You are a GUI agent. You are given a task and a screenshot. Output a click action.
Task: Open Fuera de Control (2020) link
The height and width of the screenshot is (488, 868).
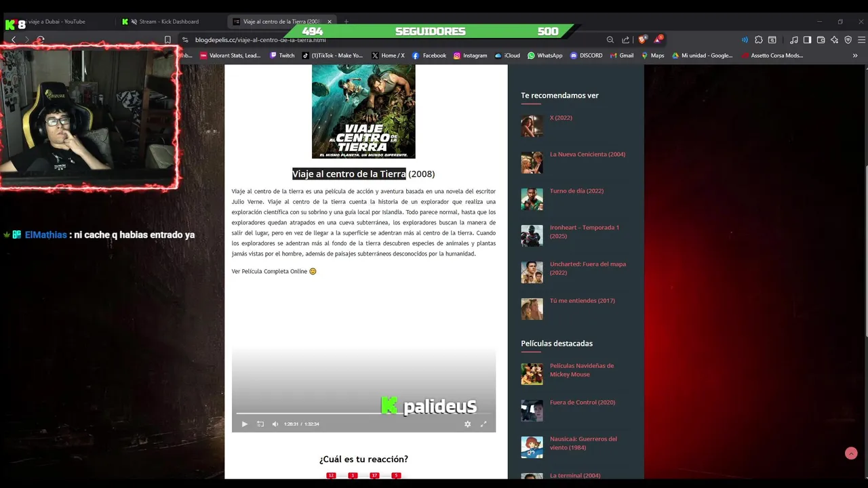click(x=583, y=403)
